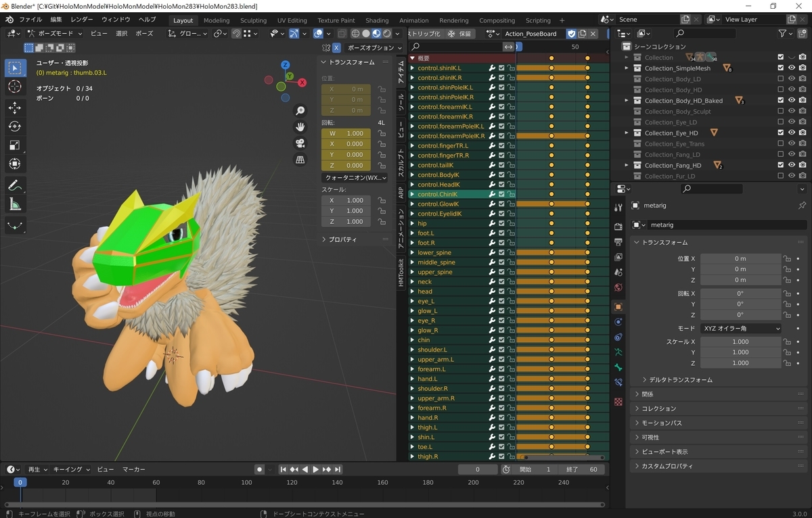Uncheck the control.ChinIK channel checkbox
Screen dimensions: 812x518
tap(501, 194)
